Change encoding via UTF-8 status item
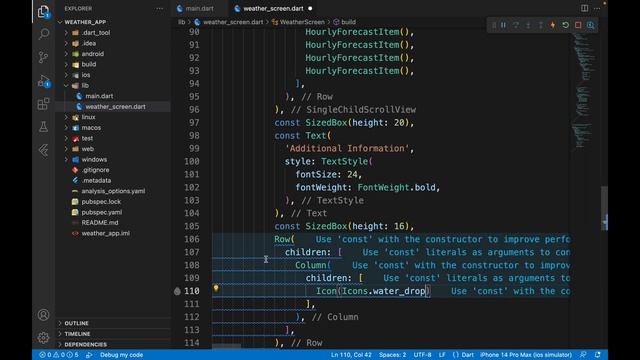The width and height of the screenshot is (640, 360). pyautogui.click(x=422, y=355)
